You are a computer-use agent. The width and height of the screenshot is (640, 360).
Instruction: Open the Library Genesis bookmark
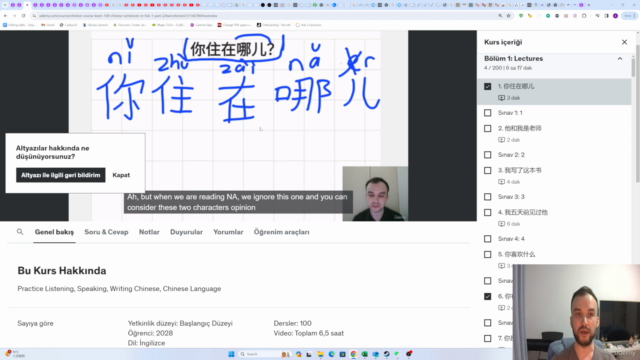96,25
